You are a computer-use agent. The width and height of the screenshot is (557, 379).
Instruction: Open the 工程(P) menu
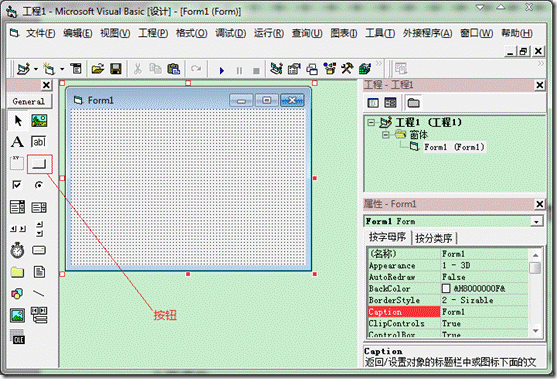[153, 33]
